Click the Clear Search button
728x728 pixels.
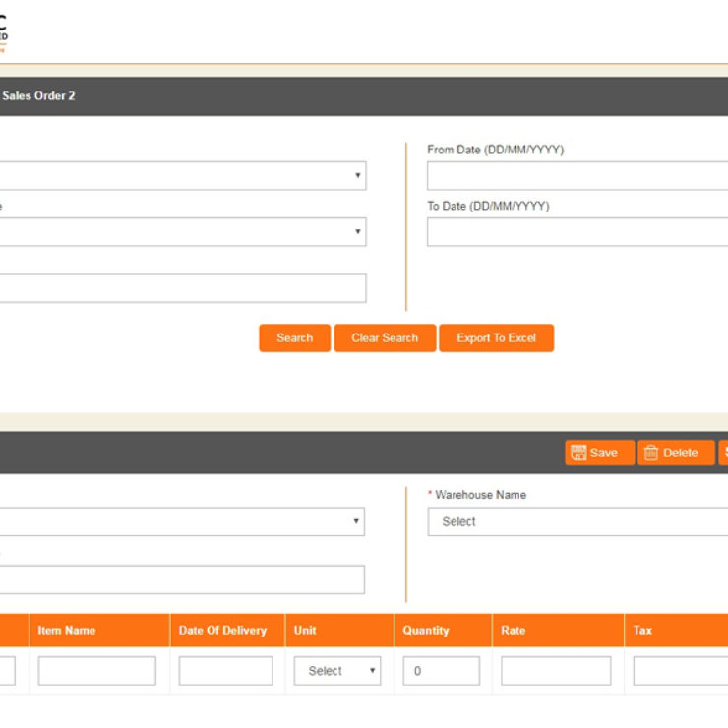385,337
